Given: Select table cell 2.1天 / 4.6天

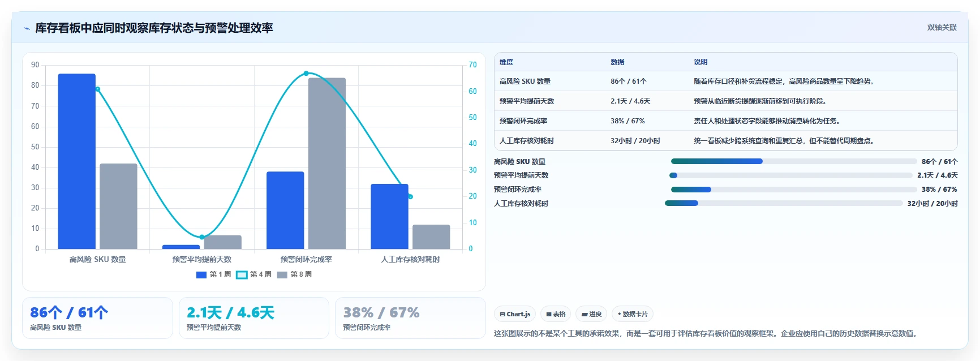Looking at the screenshot, I should tap(630, 101).
